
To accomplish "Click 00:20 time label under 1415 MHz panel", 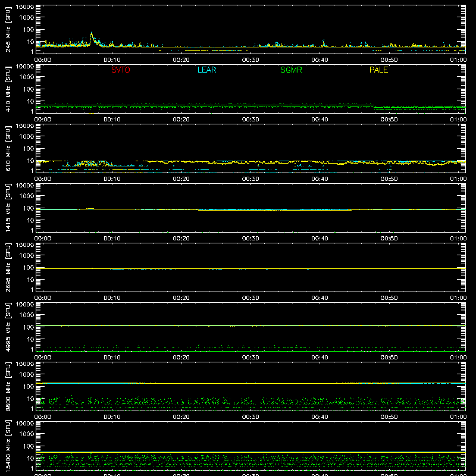I will coord(181,239).
